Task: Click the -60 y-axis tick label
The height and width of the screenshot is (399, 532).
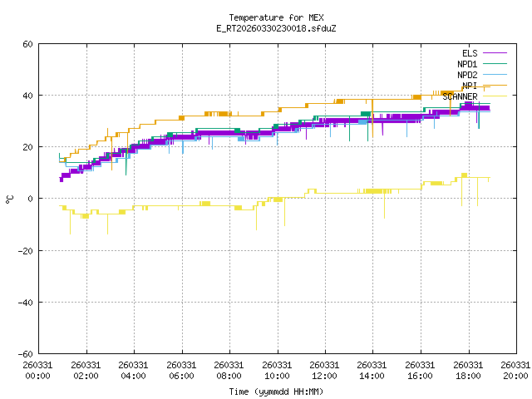Action: 25,353
